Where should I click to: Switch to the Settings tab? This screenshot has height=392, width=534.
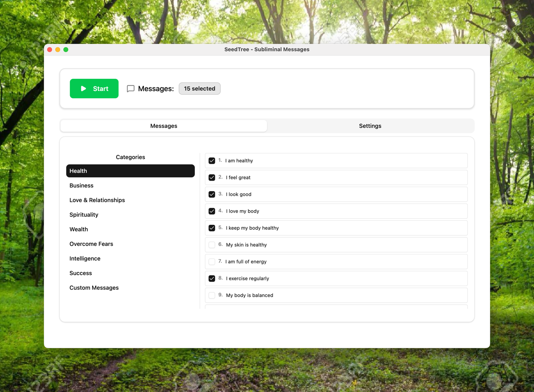(370, 126)
